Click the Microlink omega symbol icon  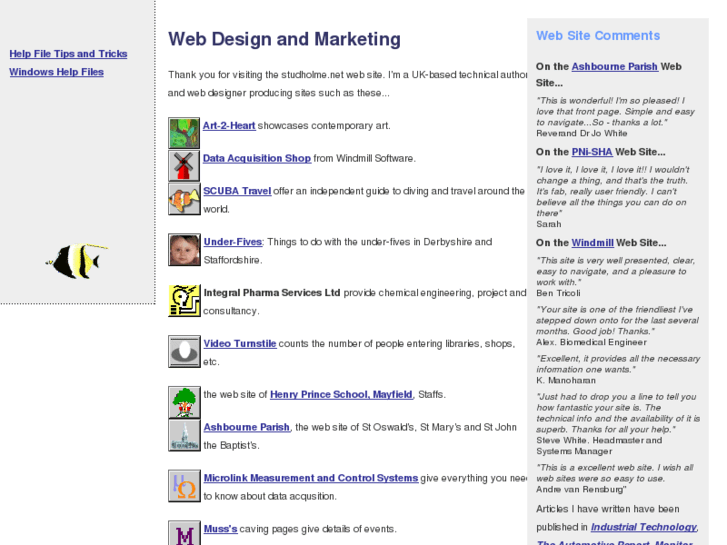click(184, 486)
